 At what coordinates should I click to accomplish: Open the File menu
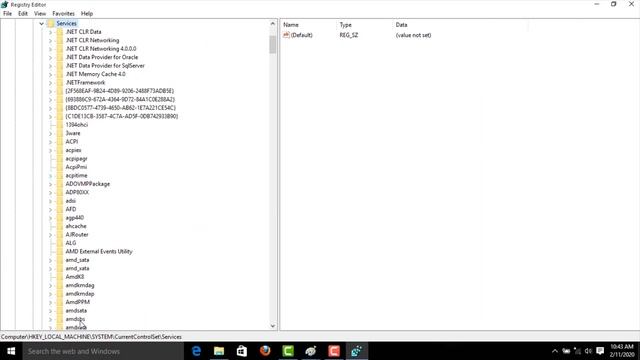(7, 13)
